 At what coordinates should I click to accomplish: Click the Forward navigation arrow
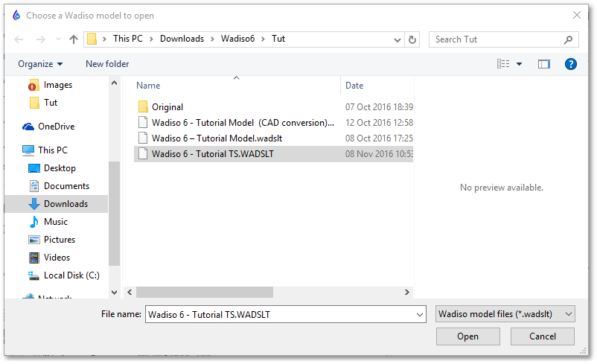point(41,39)
